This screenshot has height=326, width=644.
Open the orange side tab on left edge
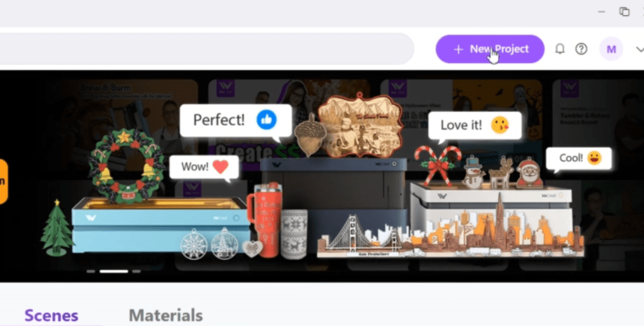pos(3,181)
